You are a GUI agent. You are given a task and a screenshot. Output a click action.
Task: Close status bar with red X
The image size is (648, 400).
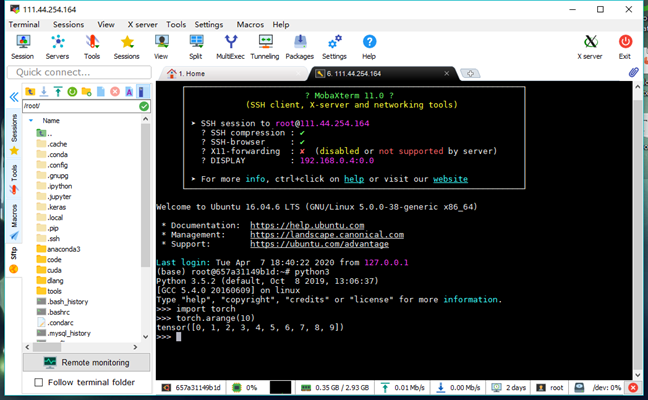click(x=633, y=388)
